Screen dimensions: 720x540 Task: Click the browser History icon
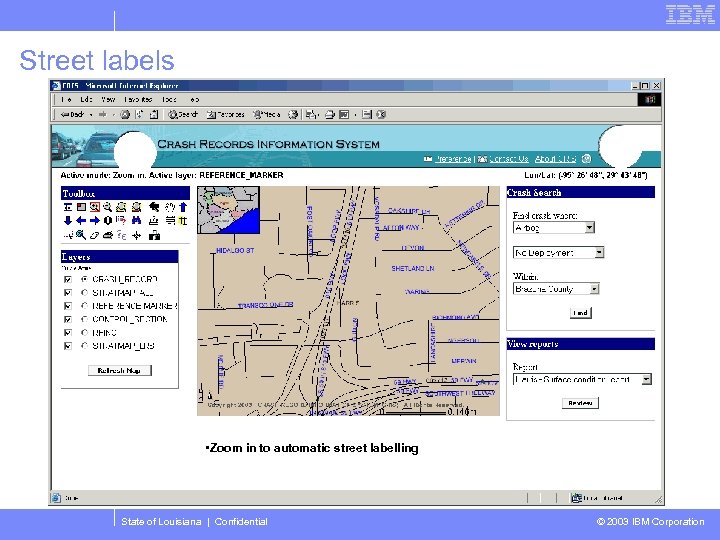(292, 114)
